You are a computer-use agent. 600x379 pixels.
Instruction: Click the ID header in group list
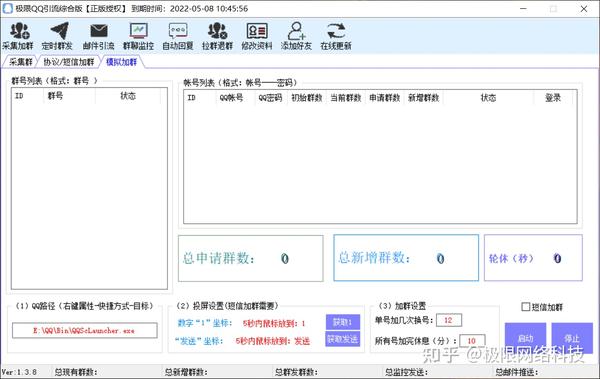point(28,96)
